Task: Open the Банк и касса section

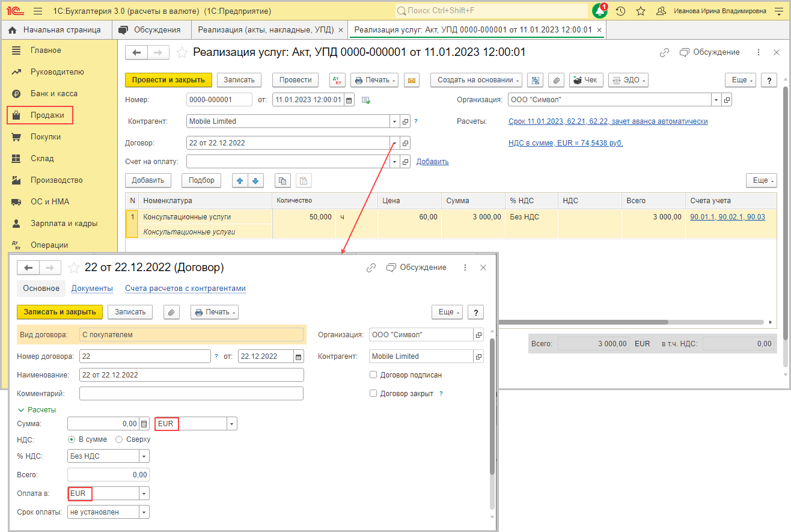Action: point(54,94)
